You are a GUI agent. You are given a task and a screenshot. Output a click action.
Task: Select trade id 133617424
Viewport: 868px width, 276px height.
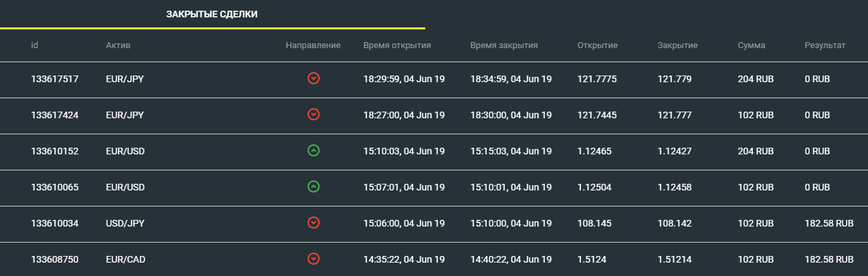55,115
